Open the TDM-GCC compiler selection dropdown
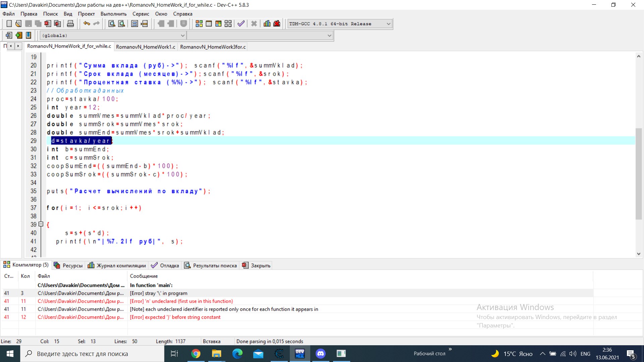644x362 pixels. point(388,24)
